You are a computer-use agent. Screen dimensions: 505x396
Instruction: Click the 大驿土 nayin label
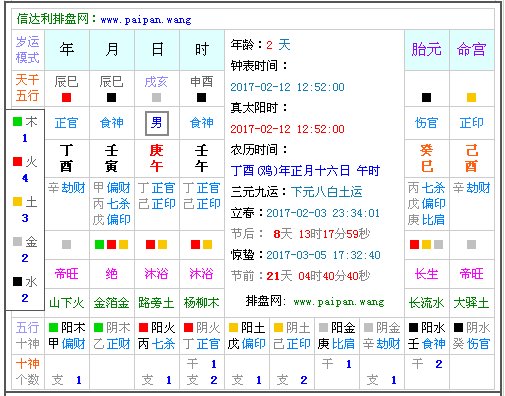point(471,303)
